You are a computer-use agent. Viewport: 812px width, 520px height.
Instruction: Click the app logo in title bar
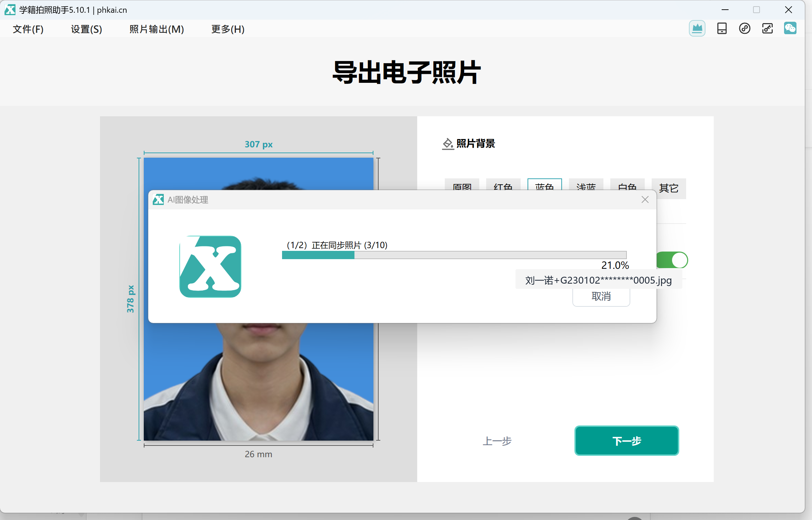point(10,10)
